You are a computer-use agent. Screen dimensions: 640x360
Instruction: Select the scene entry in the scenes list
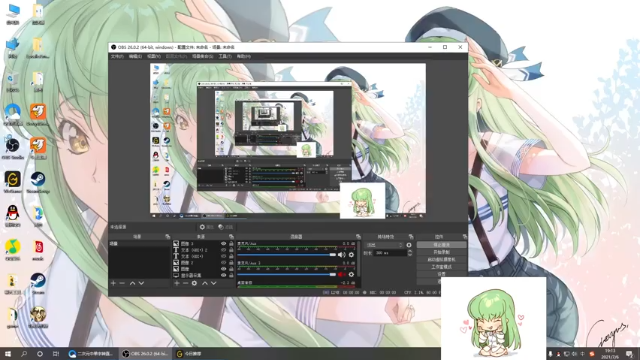139,244
